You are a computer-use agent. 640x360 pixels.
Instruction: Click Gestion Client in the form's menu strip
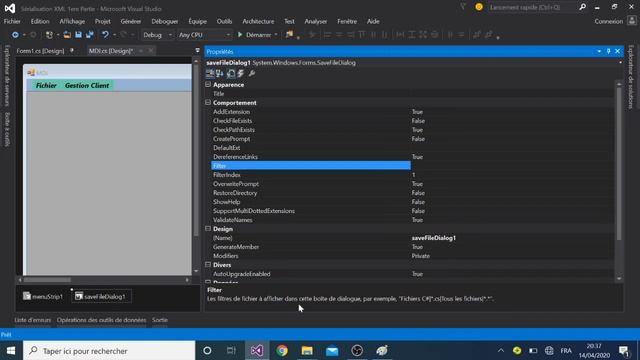[x=87, y=85]
